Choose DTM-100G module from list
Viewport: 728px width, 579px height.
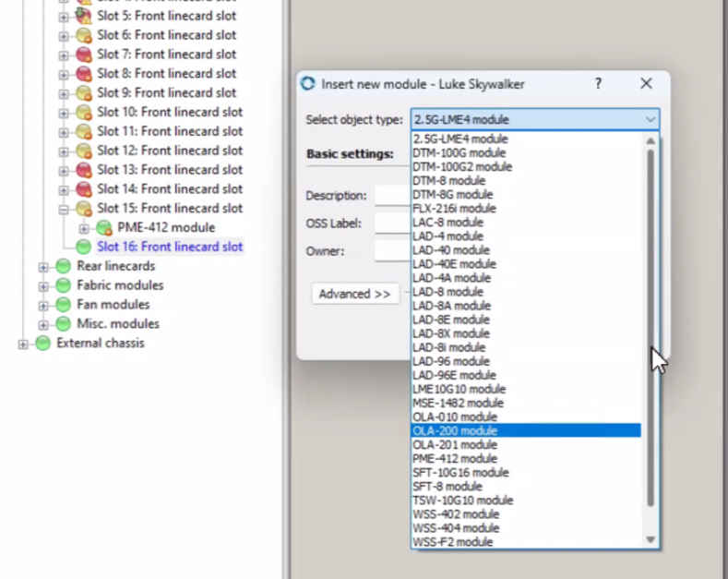pos(527,153)
